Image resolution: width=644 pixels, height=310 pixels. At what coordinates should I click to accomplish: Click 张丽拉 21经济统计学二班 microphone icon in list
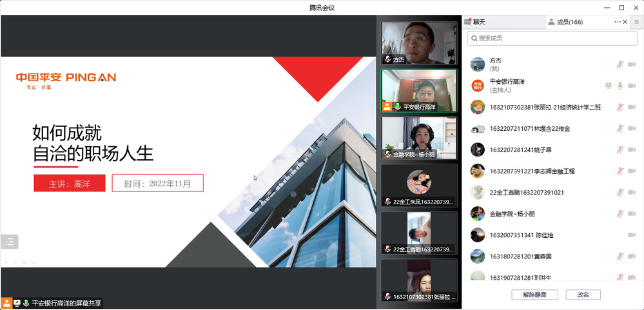(620, 107)
